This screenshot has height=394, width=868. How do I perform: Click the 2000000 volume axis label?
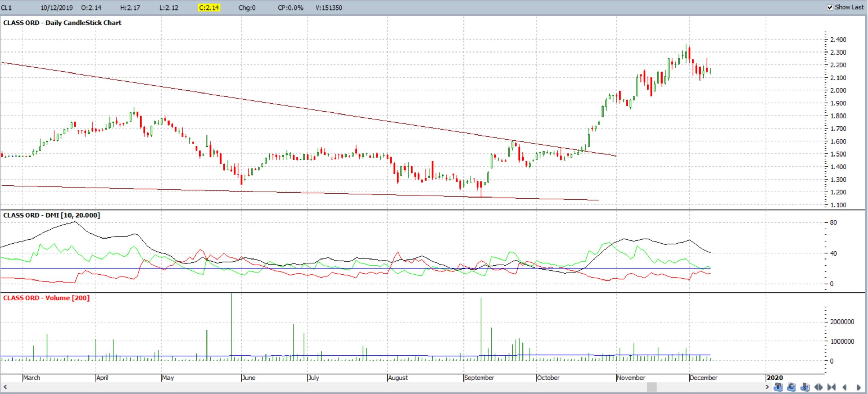coord(842,322)
